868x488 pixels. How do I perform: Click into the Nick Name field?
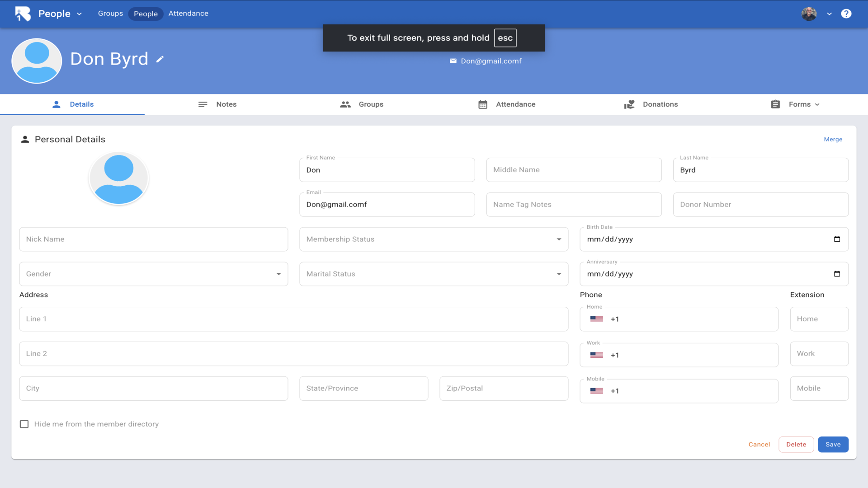(x=153, y=239)
